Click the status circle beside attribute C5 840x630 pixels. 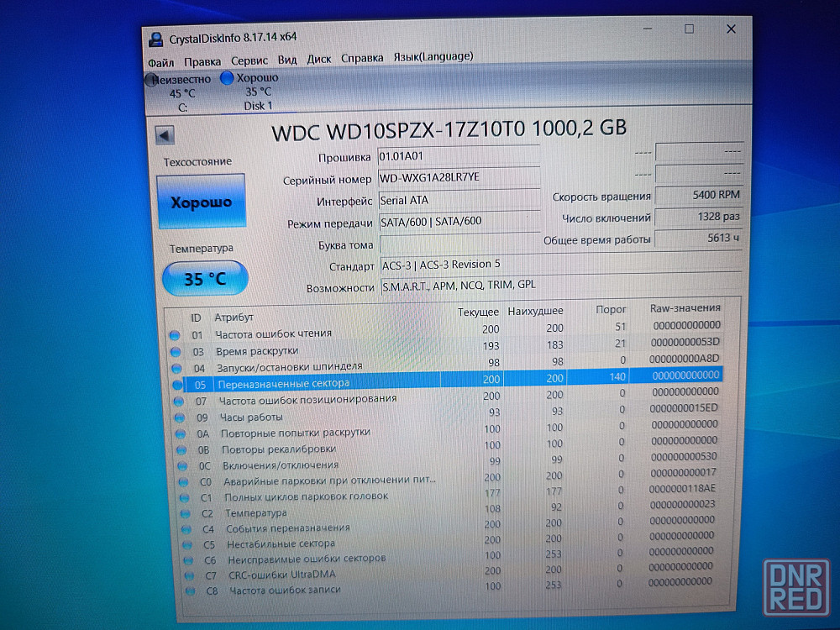click(187, 545)
